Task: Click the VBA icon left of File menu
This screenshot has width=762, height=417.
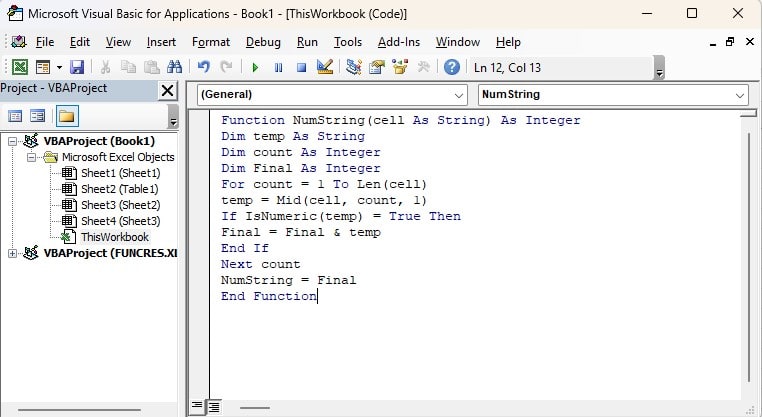Action: tap(18, 42)
